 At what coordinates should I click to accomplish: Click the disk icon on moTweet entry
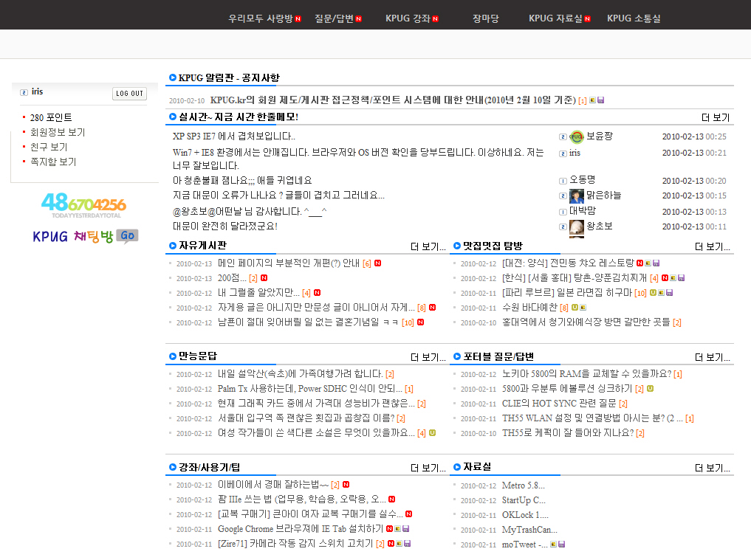pyautogui.click(x=562, y=545)
